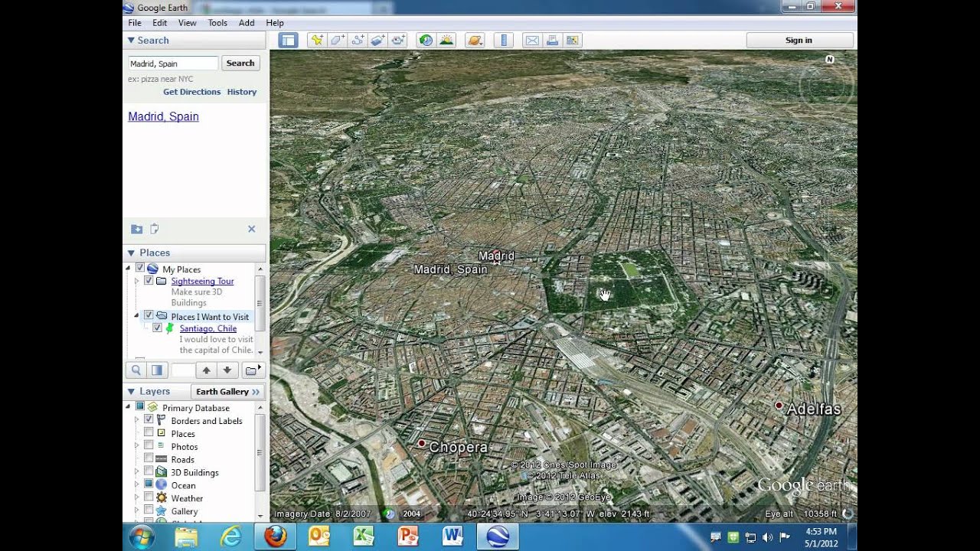Click the Madrid, Spain search input field

click(173, 64)
